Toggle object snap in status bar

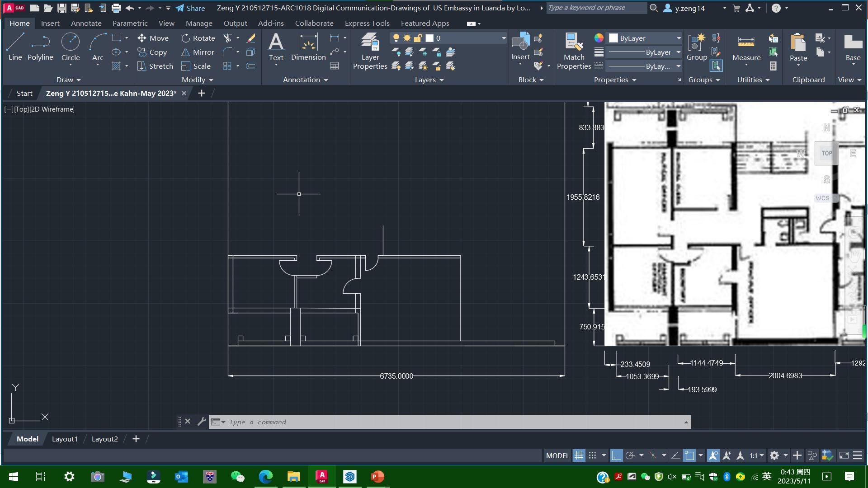click(689, 455)
